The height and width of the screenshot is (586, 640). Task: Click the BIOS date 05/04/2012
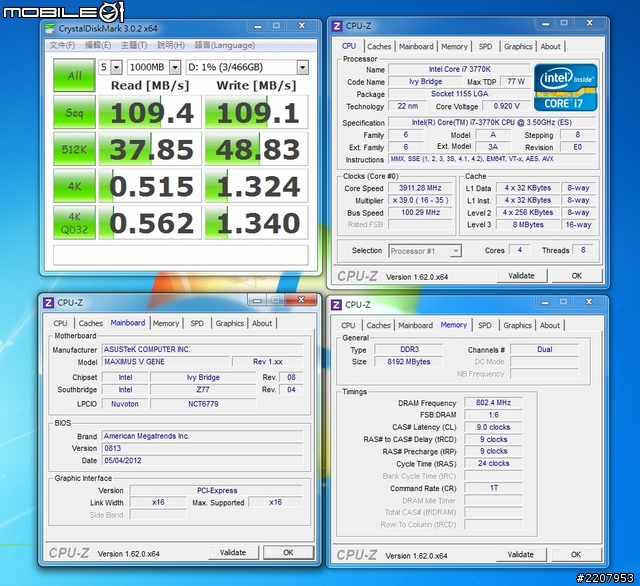(202, 460)
